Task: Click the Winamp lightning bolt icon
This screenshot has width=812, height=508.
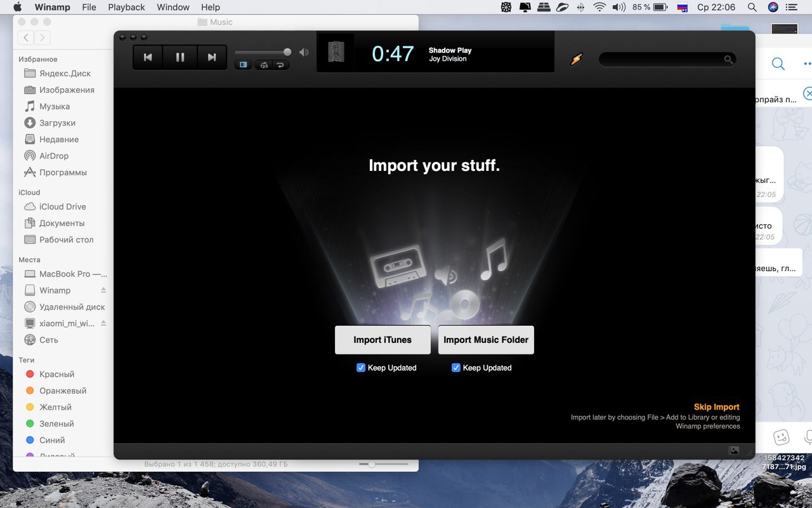Action: [x=576, y=60]
